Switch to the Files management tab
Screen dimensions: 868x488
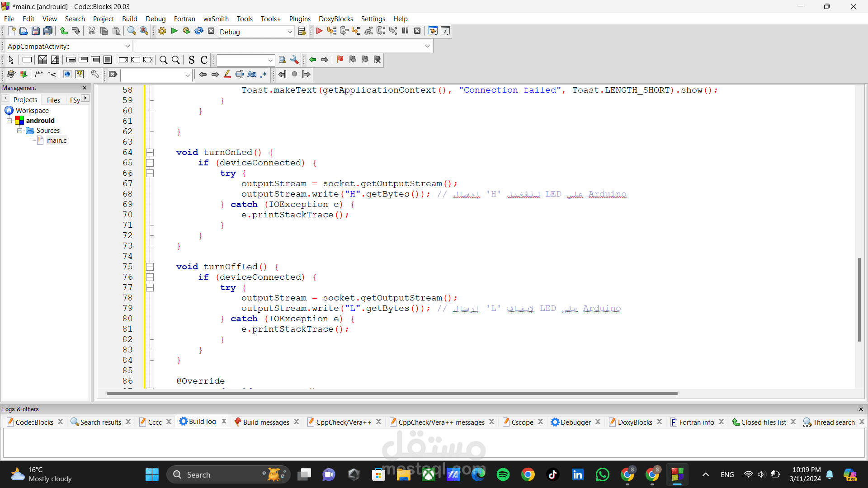coord(53,100)
